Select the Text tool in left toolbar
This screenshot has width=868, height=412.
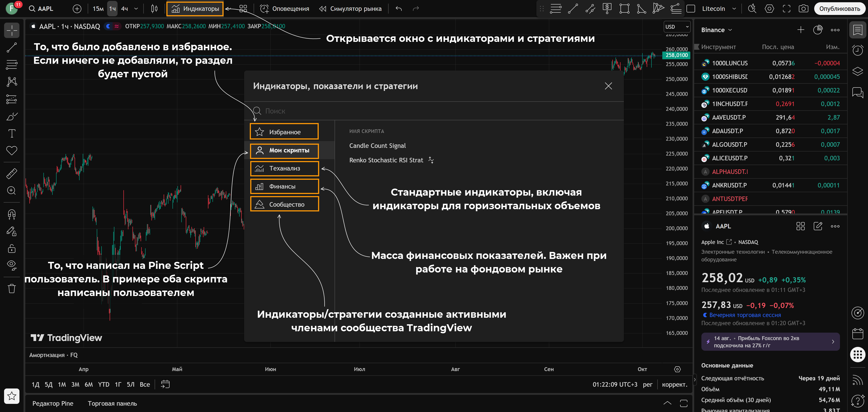12,133
